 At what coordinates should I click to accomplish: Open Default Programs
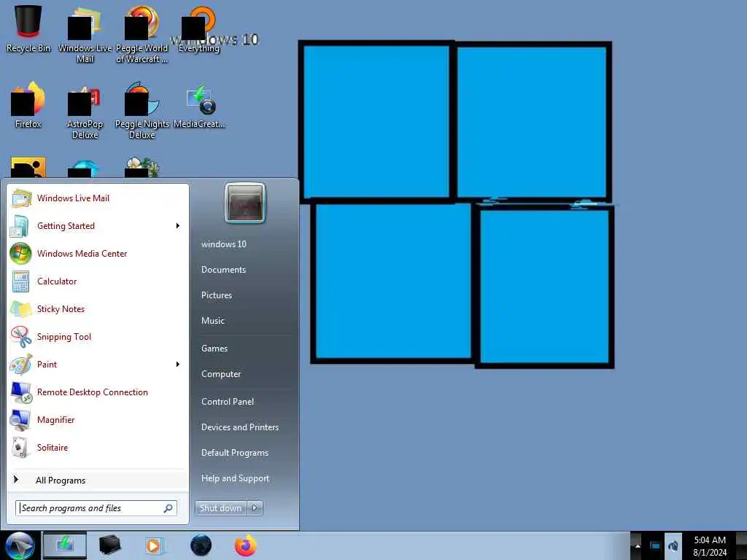coord(235,453)
